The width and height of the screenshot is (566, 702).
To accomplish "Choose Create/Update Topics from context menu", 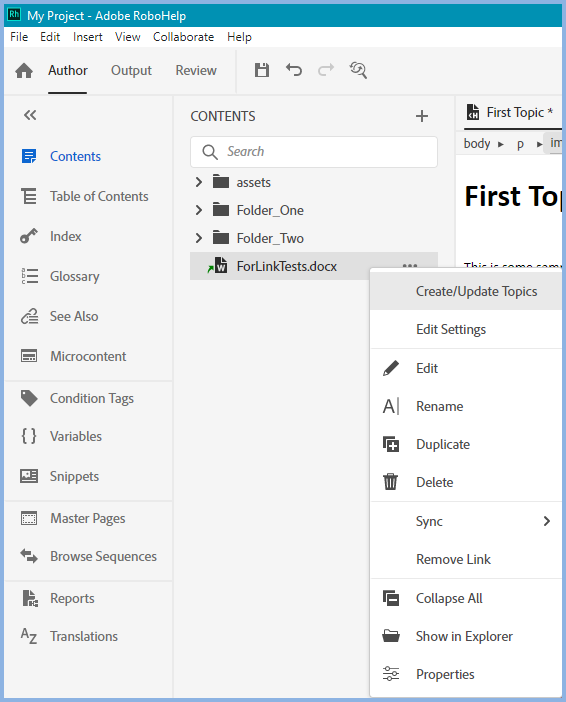I will click(x=466, y=291).
